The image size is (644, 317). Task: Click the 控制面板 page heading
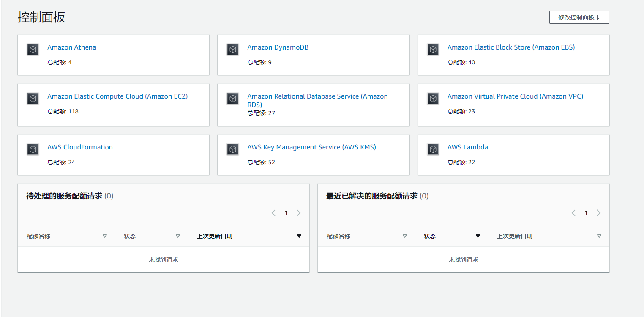click(41, 17)
